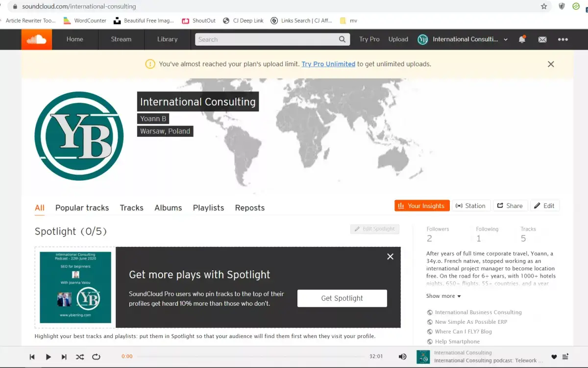The height and width of the screenshot is (368, 588).
Task: Click the SoundCloud logo
Action: pos(37,39)
